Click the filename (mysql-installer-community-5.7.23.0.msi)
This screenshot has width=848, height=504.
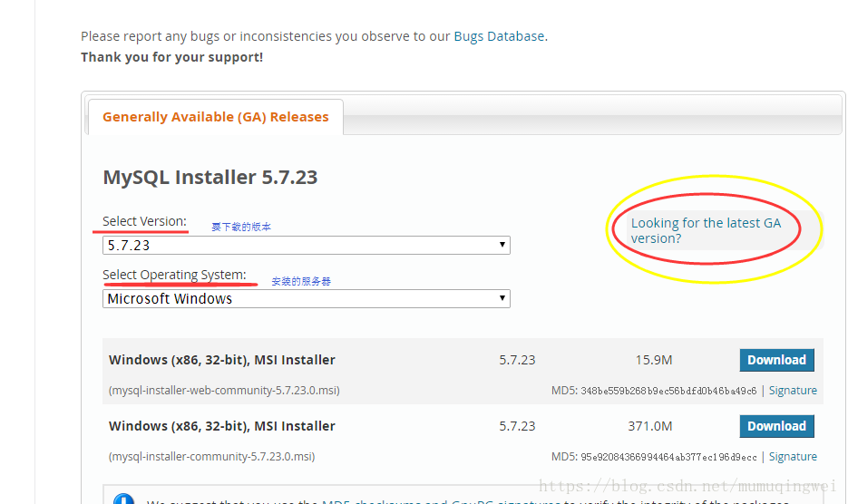(211, 457)
